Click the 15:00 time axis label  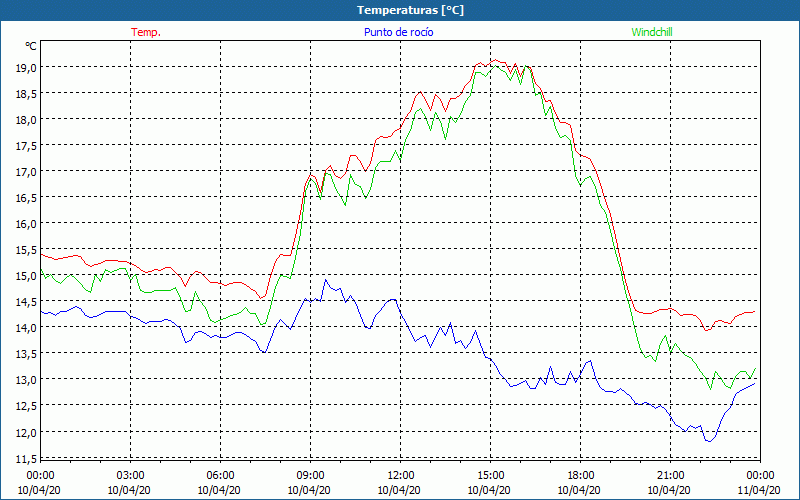click(x=490, y=475)
